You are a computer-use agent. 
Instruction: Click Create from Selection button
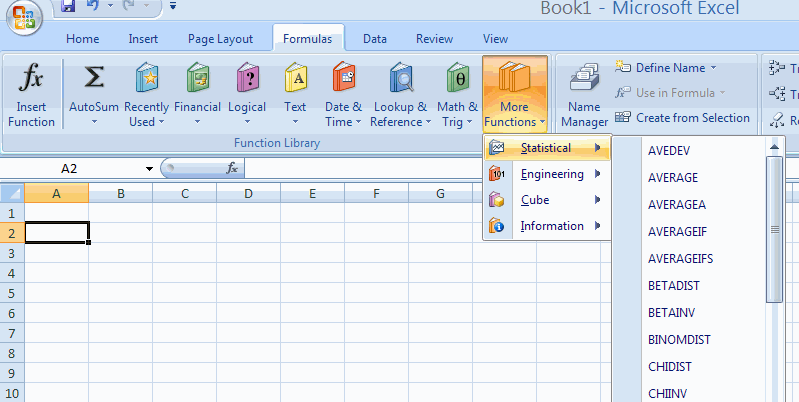(x=682, y=117)
